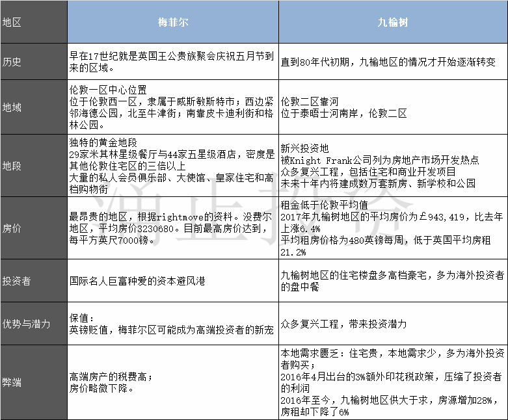Select the cell starting '新兴投资地'
Viewport: 508px width, 420px height.
point(393,166)
